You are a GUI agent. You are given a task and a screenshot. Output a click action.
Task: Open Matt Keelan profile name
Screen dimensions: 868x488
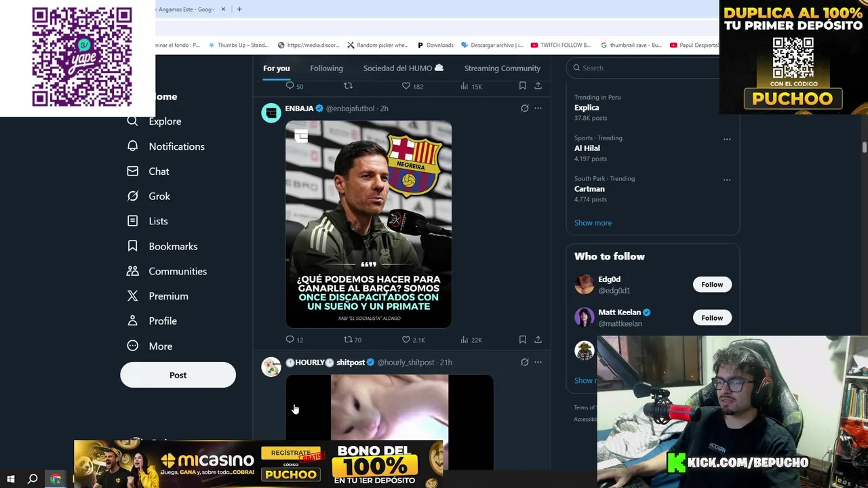click(620, 312)
